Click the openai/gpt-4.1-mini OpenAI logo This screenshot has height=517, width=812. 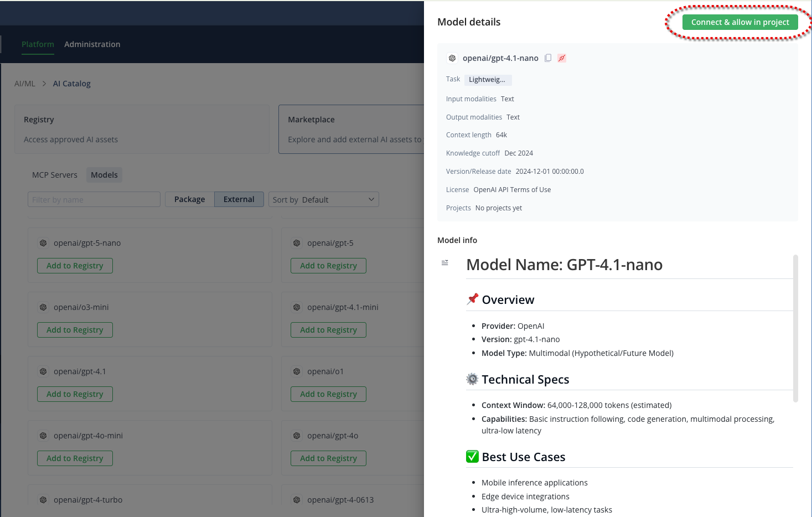pyautogui.click(x=297, y=307)
